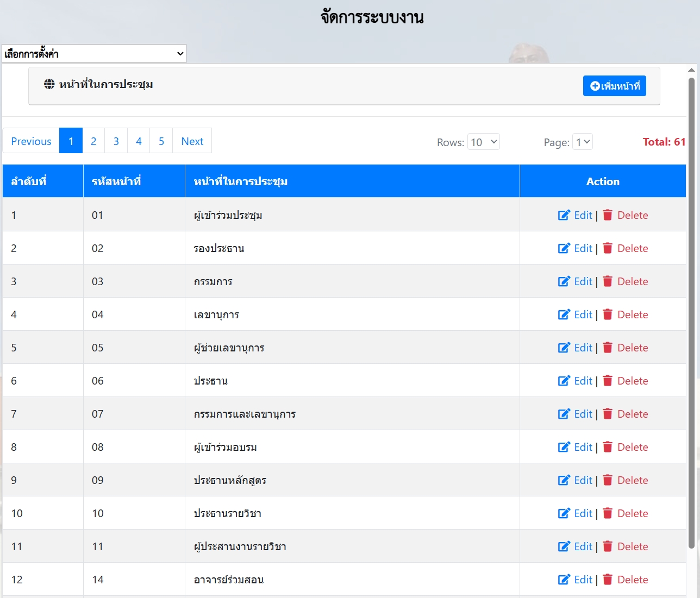Click the trash icon for row 06

click(608, 381)
